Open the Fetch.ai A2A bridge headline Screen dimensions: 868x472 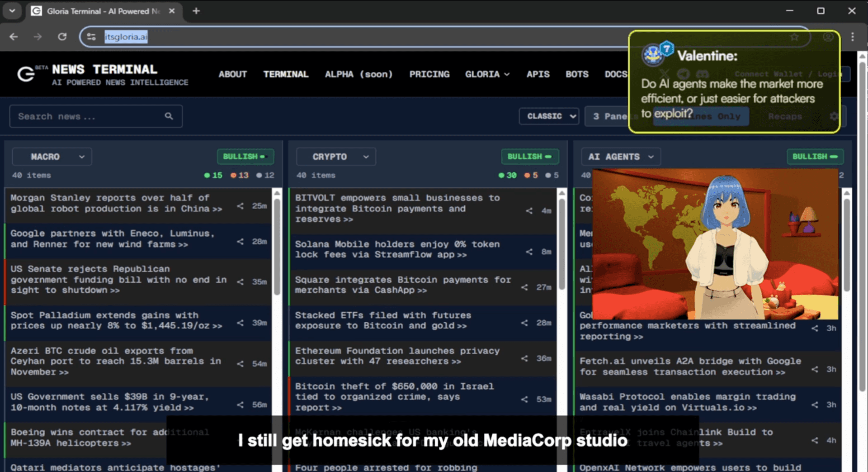tap(687, 367)
